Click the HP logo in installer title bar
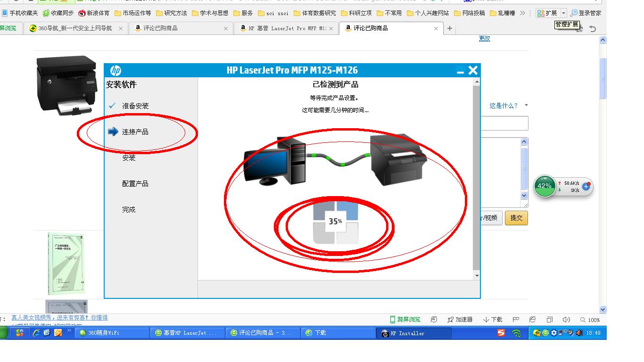The width and height of the screenshot is (644, 362). (x=116, y=71)
